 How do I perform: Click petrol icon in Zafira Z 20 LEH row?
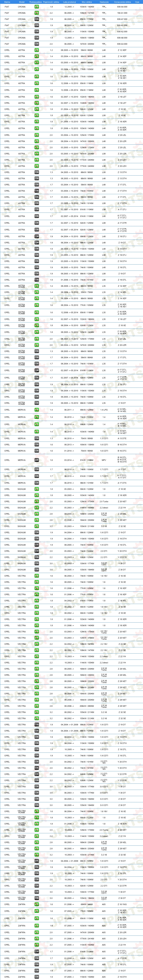pyautogui.click(x=37, y=939)
